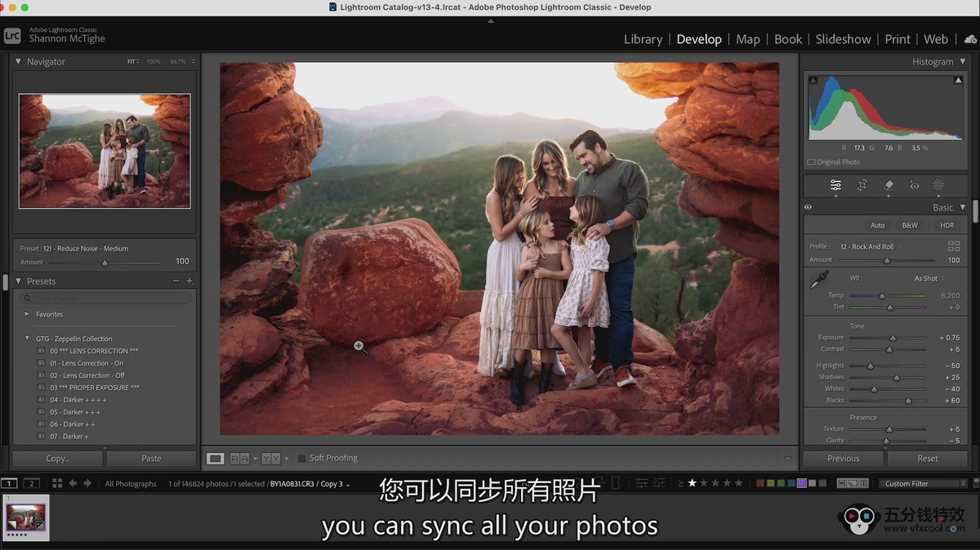Image resolution: width=980 pixels, height=550 pixels.
Task: Filter by red color label
Action: 761,483
